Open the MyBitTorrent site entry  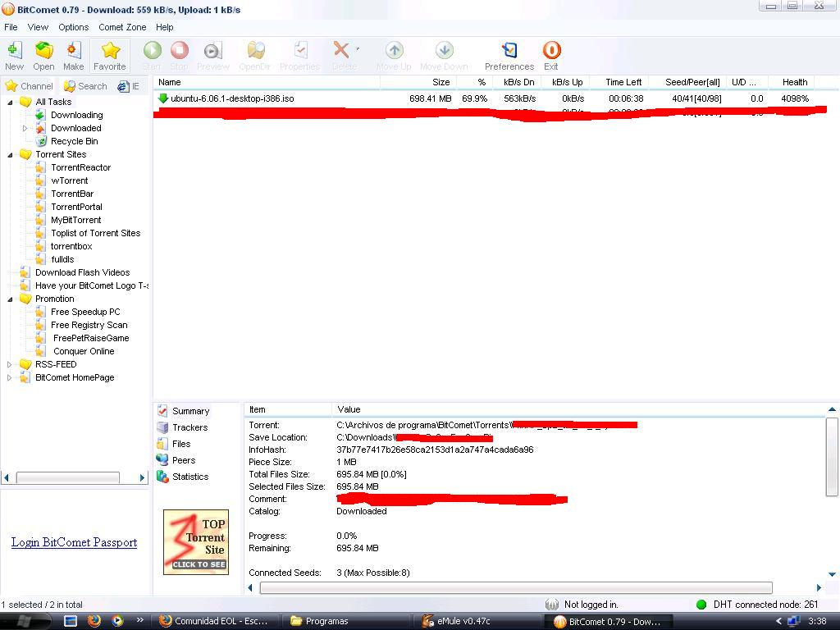pyautogui.click(x=76, y=220)
